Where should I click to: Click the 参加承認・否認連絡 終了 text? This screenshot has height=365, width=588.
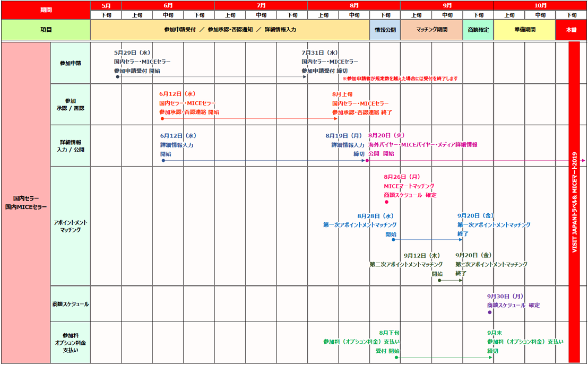click(362, 112)
